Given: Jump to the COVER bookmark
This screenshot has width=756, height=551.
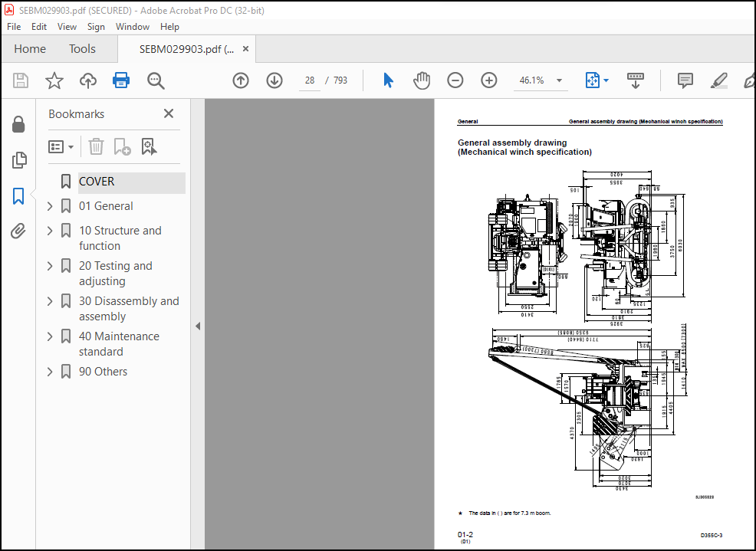Looking at the screenshot, I should 97,182.
